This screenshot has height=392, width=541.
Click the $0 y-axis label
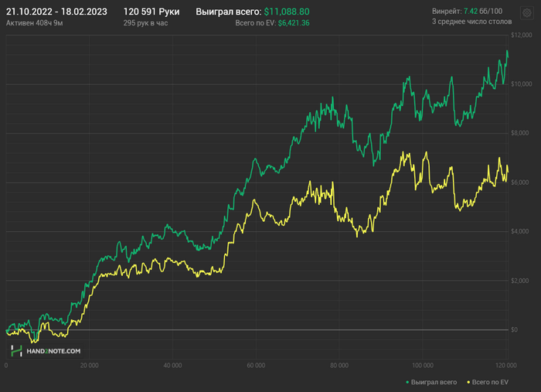(515, 329)
